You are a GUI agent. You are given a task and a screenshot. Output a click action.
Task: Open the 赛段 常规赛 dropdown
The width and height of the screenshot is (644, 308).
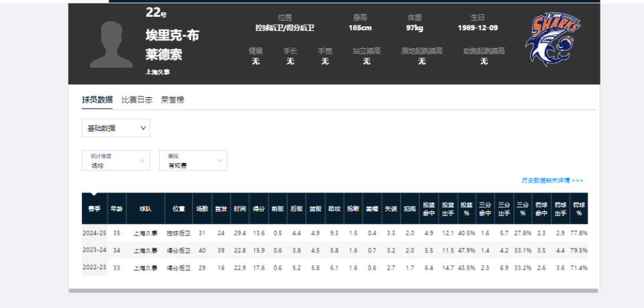(193, 160)
